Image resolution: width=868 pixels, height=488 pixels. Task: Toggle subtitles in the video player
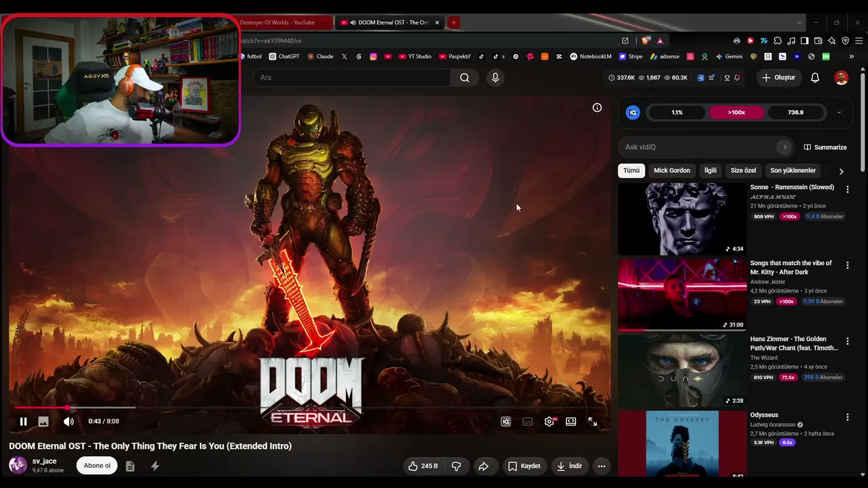(528, 422)
